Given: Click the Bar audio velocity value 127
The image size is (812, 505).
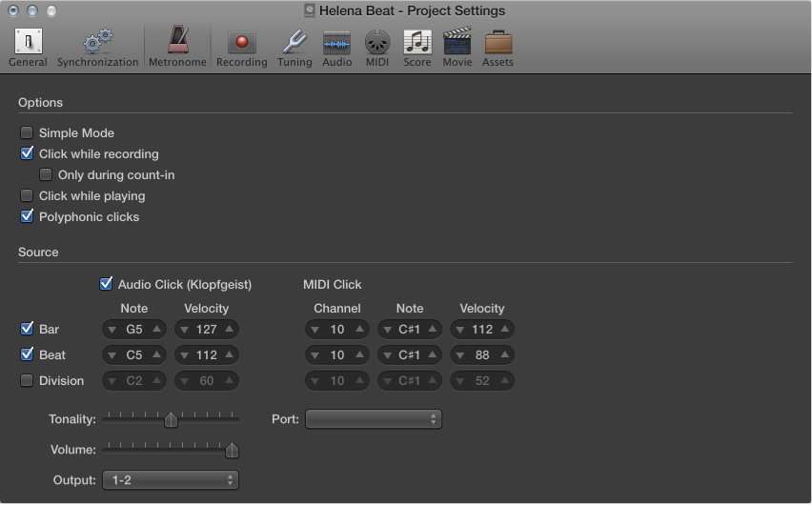Looking at the screenshot, I should pos(207,330).
